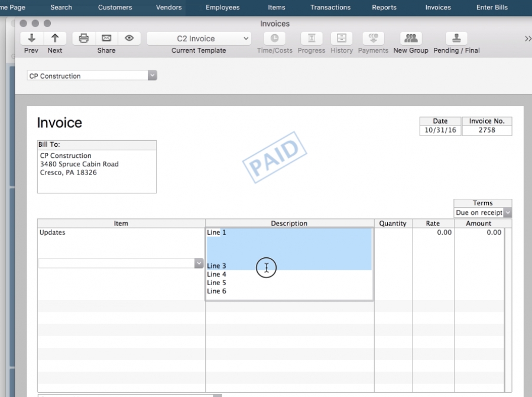Click the Payments icon
The height and width of the screenshot is (397, 532).
click(x=372, y=37)
